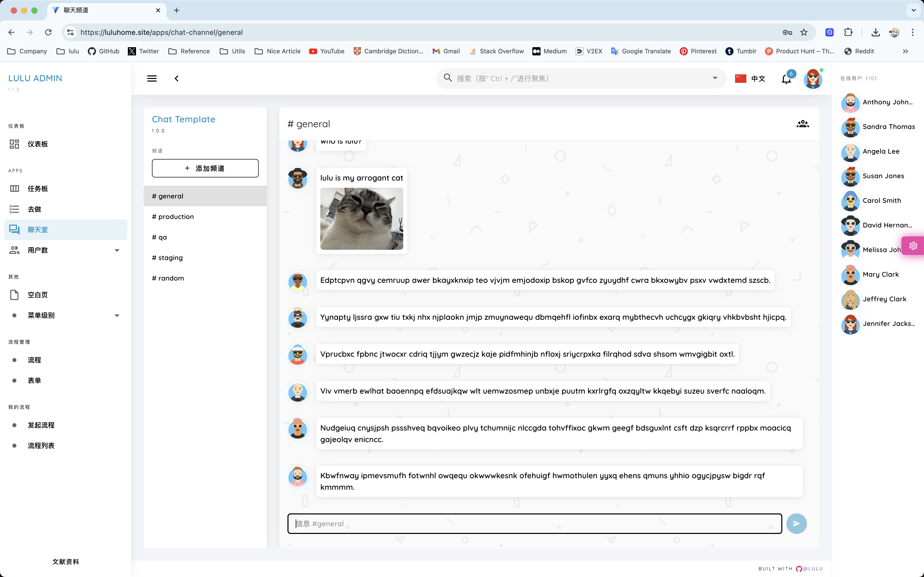
Task: Open the pink settings gear tab
Action: [913, 246]
